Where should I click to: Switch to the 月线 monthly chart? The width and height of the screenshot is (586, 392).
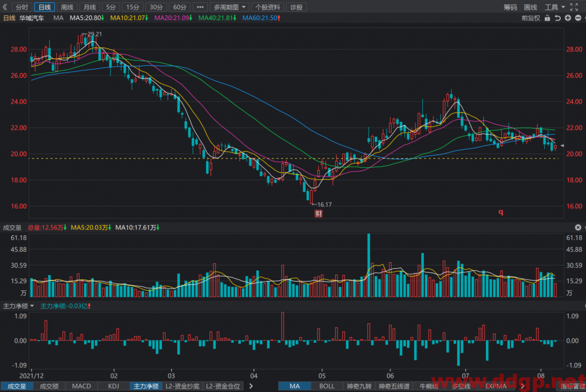tap(89, 7)
